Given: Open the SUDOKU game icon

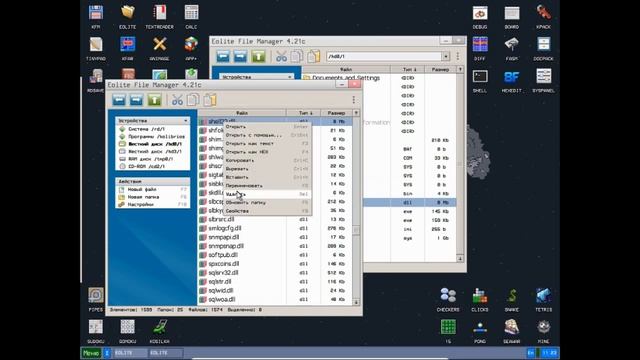Looking at the screenshot, I should (96, 331).
